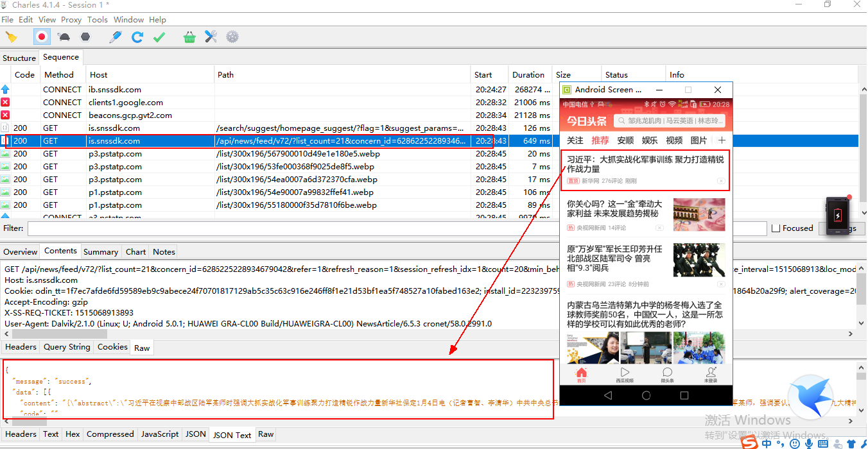Click the green checkmark Validate icon
The image size is (868, 449).
(159, 37)
